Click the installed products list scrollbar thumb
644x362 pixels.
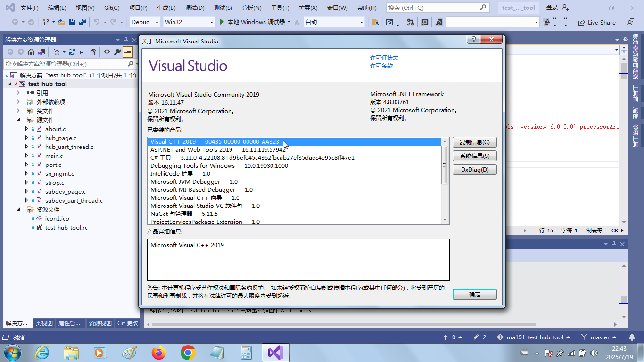445,165
